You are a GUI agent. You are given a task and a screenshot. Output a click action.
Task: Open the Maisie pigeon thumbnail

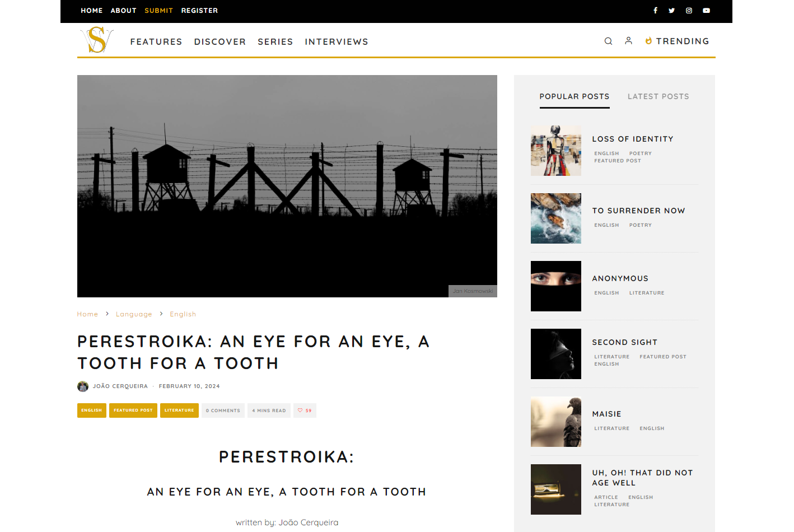tap(556, 422)
